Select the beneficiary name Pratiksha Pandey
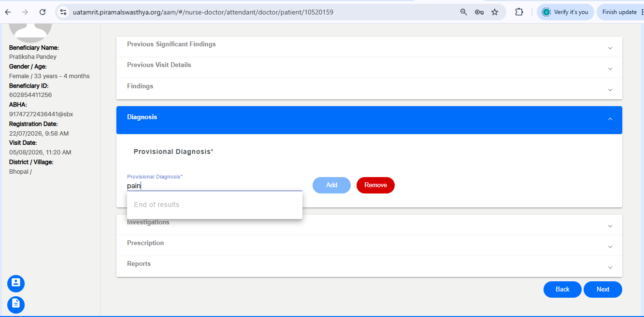644x317 pixels. [33, 57]
